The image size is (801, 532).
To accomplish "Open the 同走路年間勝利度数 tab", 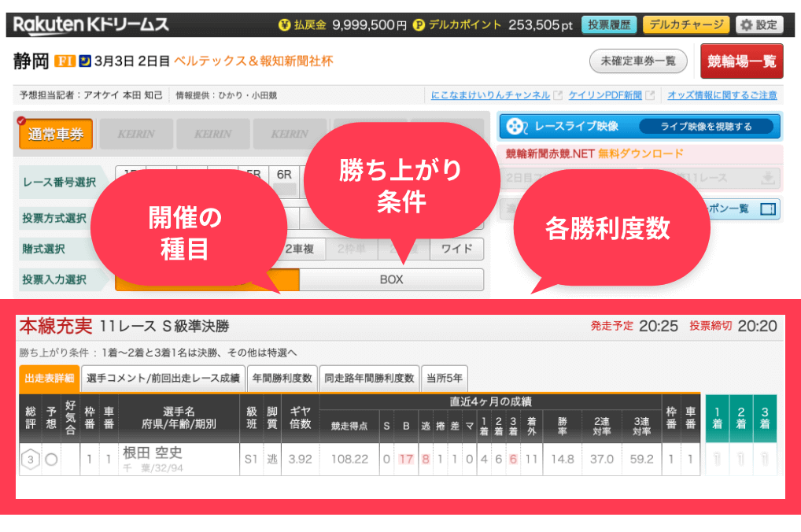I will tap(369, 379).
